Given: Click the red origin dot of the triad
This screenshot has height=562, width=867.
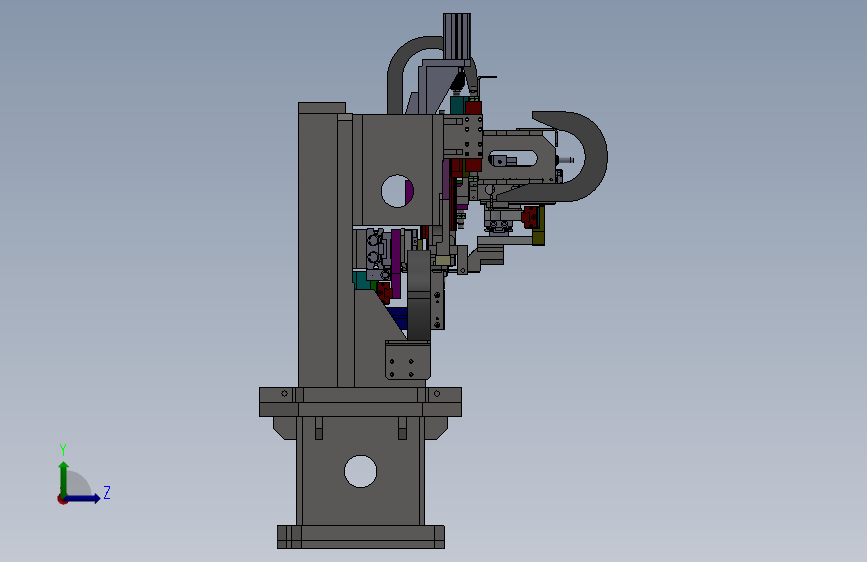Looking at the screenshot, I should pyautogui.click(x=62, y=499).
